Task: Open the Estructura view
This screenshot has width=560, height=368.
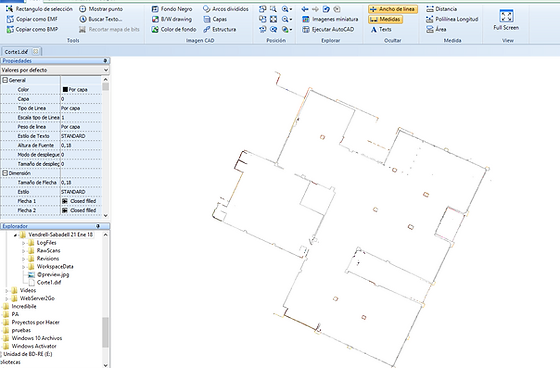Action: click(220, 29)
